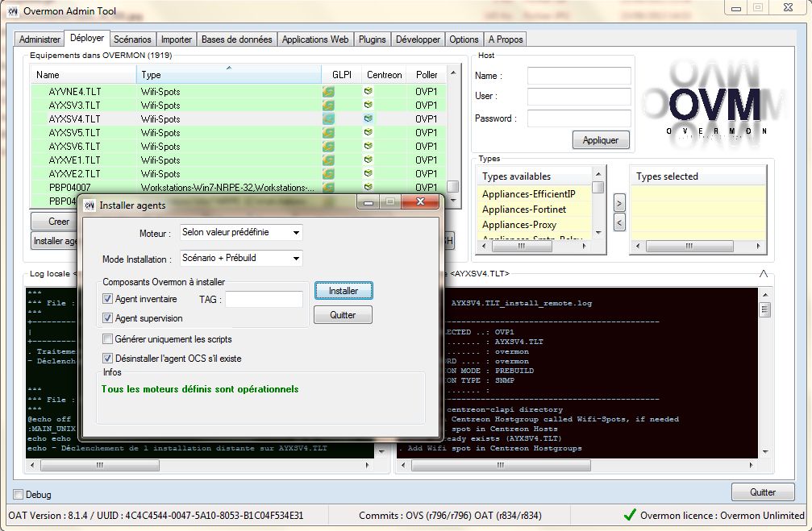
Task: Click the GLPI icon for AYXSV6.TLT
Action: pos(328,147)
